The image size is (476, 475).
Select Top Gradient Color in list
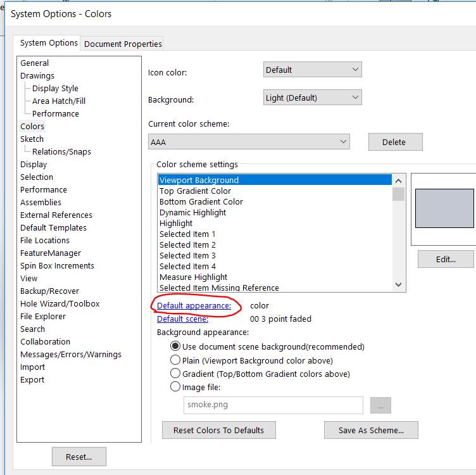[x=195, y=191]
